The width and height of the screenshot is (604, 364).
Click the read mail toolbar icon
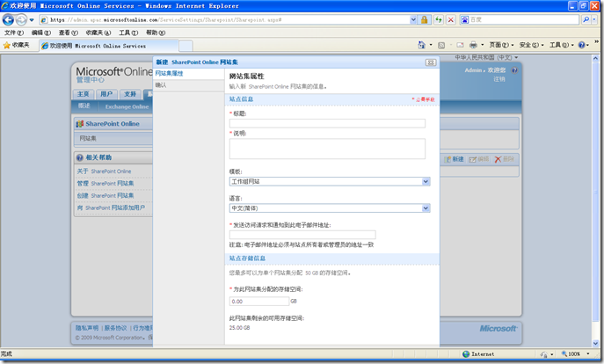click(460, 45)
